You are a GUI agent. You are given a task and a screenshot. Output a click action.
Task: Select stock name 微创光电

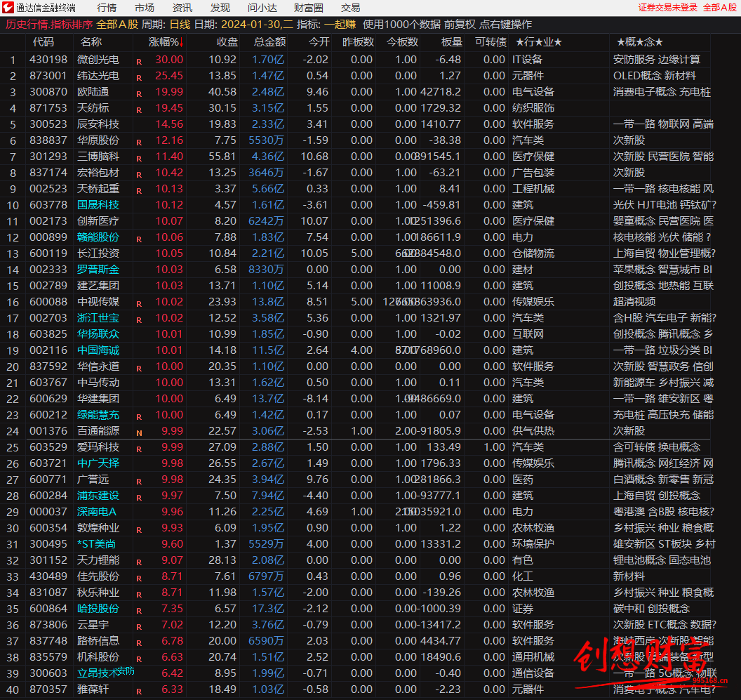[x=98, y=60]
